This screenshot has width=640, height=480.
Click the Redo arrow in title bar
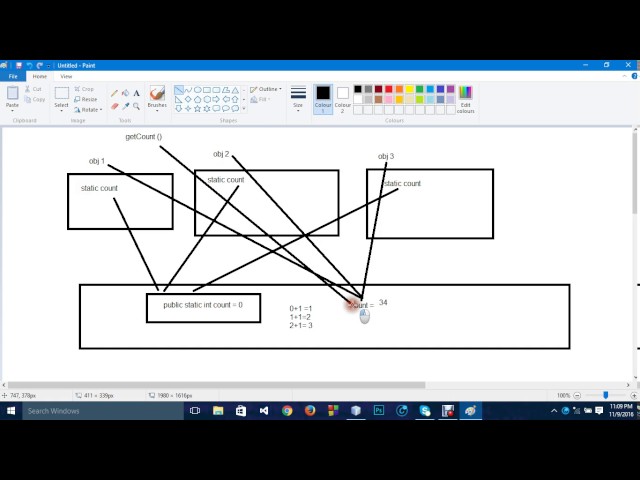[x=40, y=65]
